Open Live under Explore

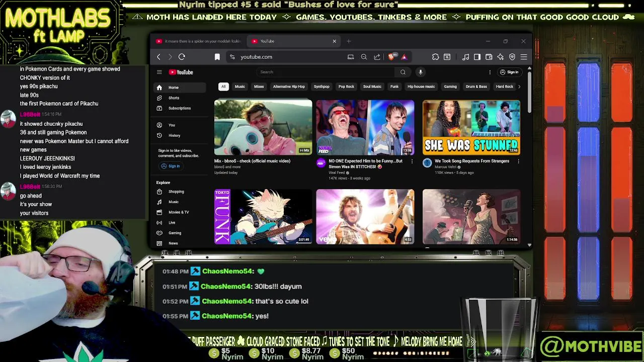click(x=180, y=222)
